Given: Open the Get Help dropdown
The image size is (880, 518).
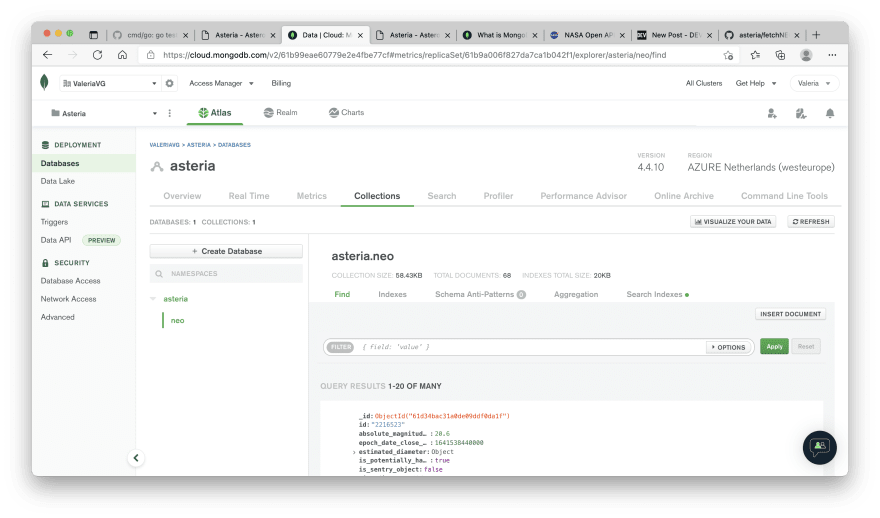Looking at the screenshot, I should coord(756,83).
